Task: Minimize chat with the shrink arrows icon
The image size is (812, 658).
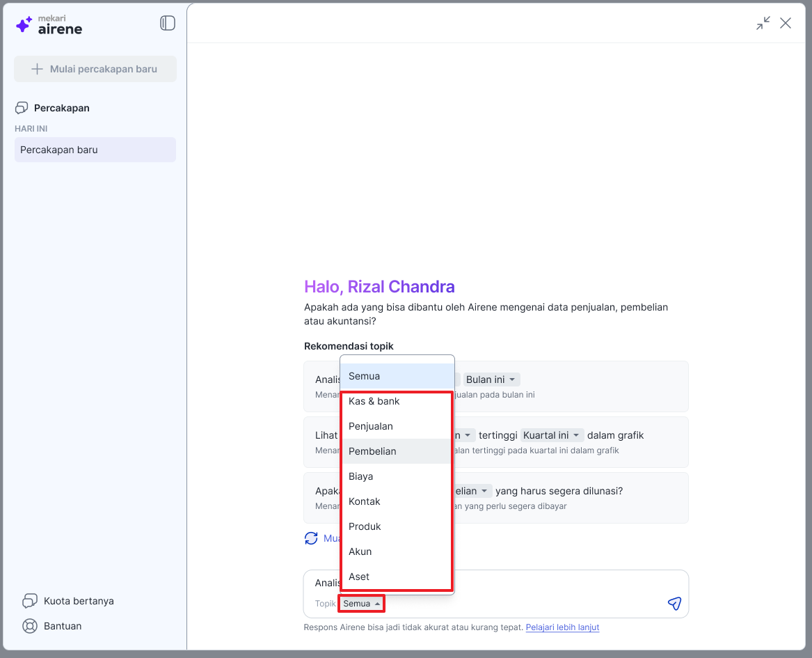Action: coord(763,23)
